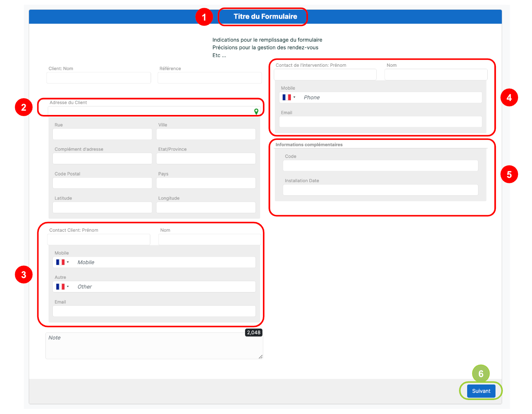Image resolution: width=532 pixels, height=414 pixels.
Task: Focus the Référence input field
Action: 210,78
